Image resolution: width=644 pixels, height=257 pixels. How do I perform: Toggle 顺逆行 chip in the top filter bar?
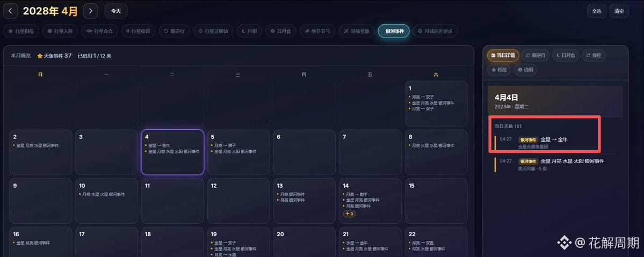[174, 31]
